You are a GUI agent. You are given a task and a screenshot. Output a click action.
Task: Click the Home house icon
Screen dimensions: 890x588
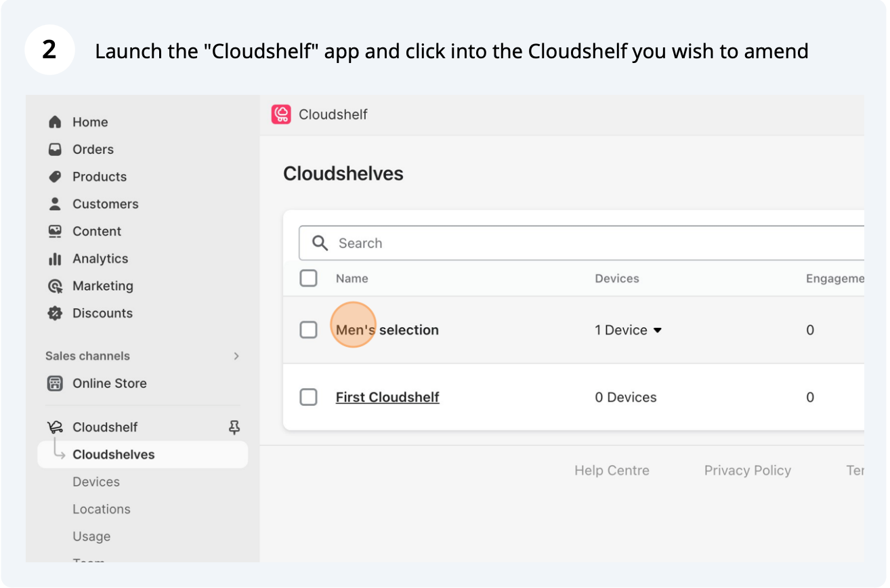point(55,122)
